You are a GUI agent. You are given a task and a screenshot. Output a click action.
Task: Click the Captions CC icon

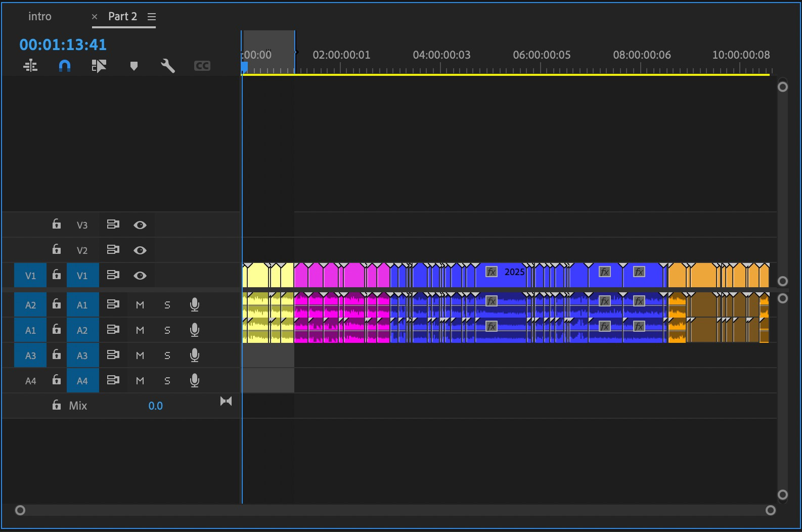[202, 66]
